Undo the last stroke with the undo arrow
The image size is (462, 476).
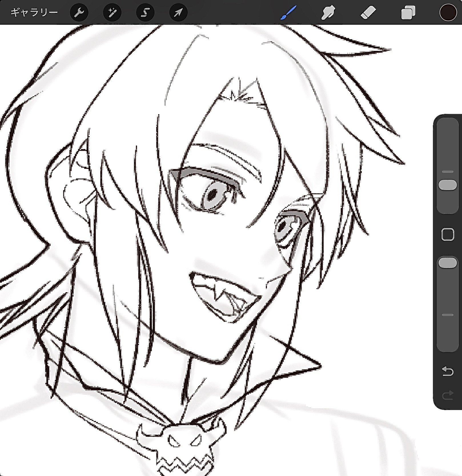447,372
